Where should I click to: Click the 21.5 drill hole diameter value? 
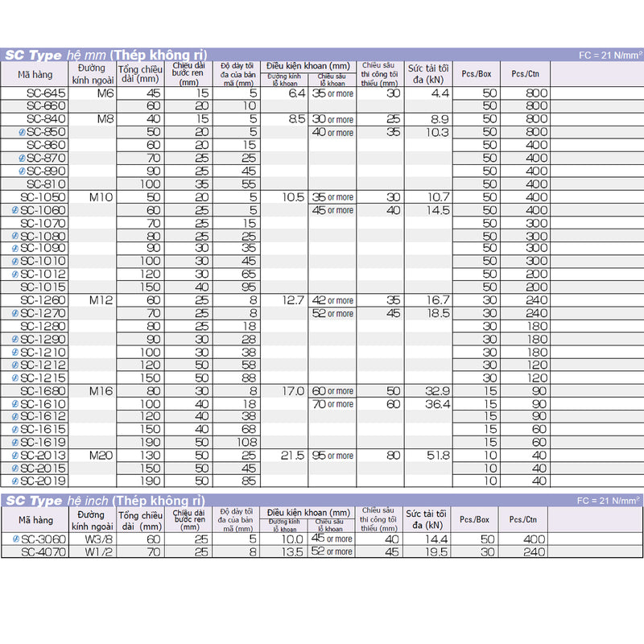290,456
